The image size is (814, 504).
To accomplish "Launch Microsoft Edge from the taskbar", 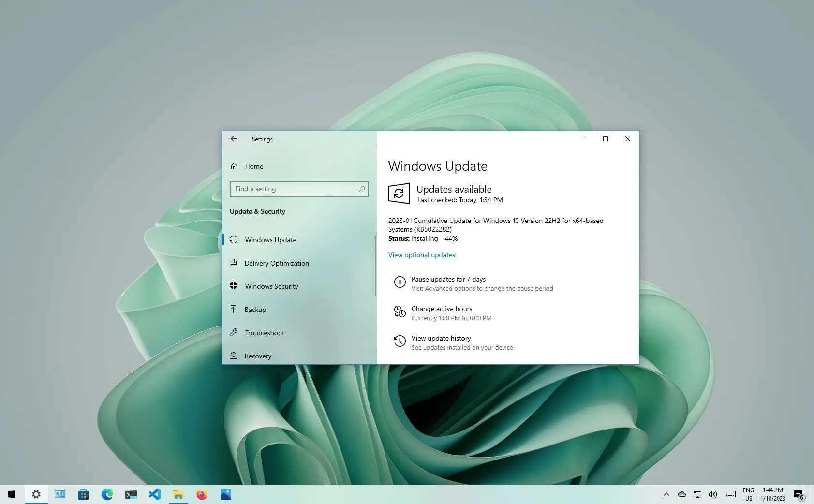I will point(107,494).
